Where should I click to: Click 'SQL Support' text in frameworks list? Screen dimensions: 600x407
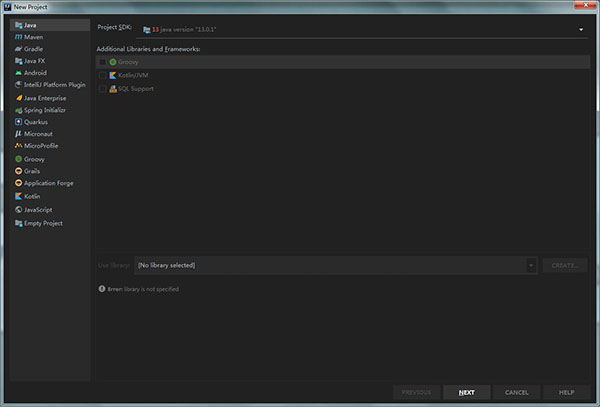136,89
